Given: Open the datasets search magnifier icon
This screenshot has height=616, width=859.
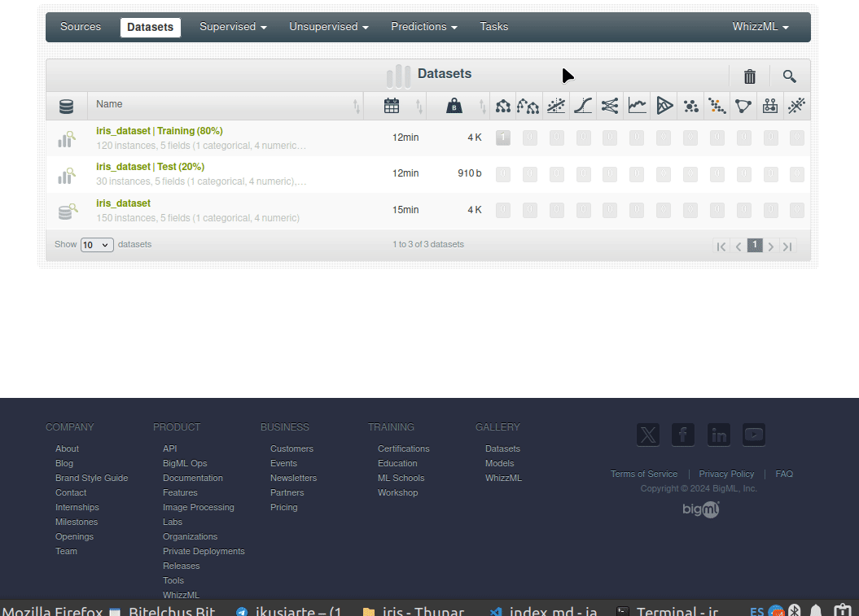Looking at the screenshot, I should (x=789, y=76).
